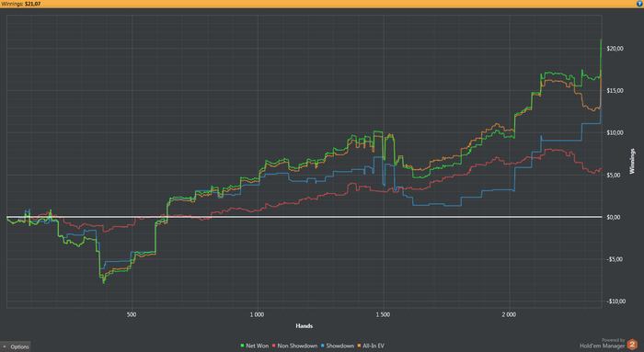Click the $15,00 axis label

pyautogui.click(x=615, y=91)
